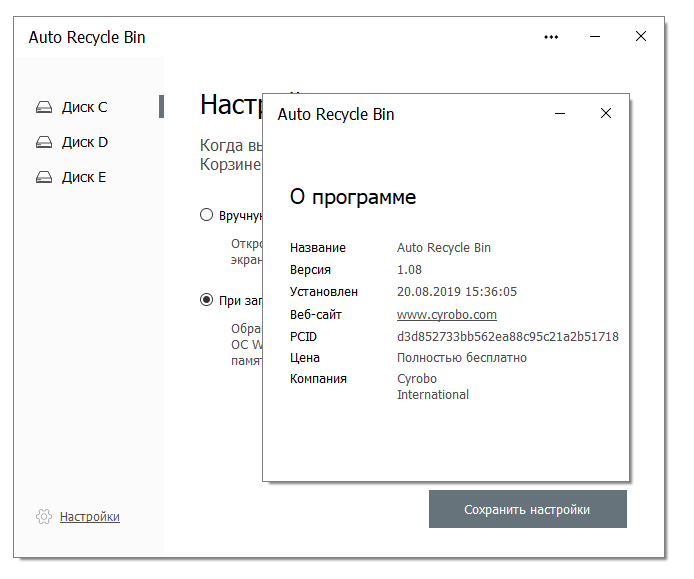Open the www.cyrobo.com website link
This screenshot has height=579, width=694.
[x=447, y=315]
